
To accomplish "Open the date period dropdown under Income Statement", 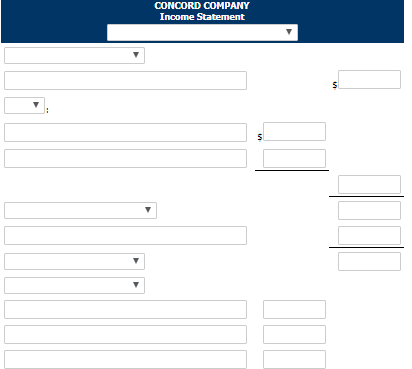I will (202, 32).
